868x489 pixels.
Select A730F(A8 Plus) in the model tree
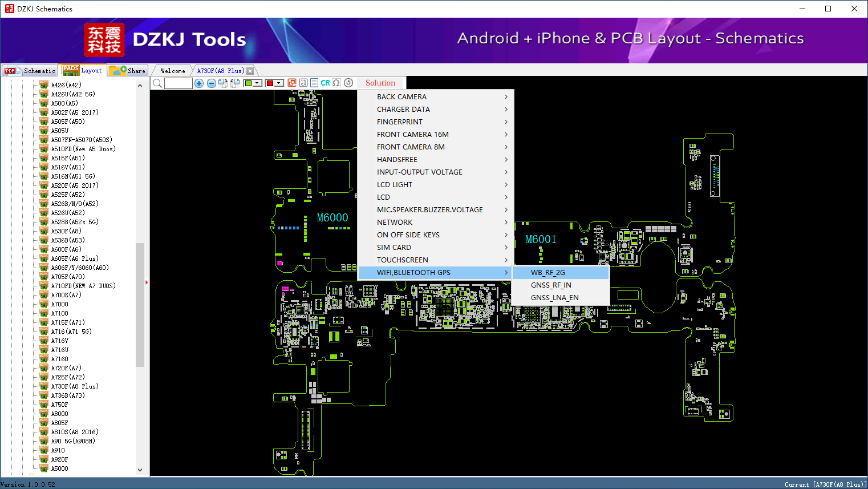(75, 386)
